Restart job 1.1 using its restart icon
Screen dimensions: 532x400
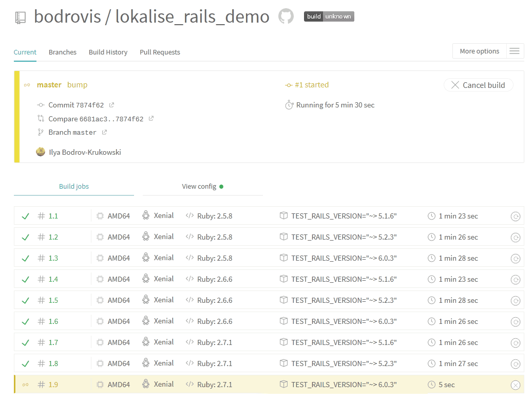tap(515, 216)
